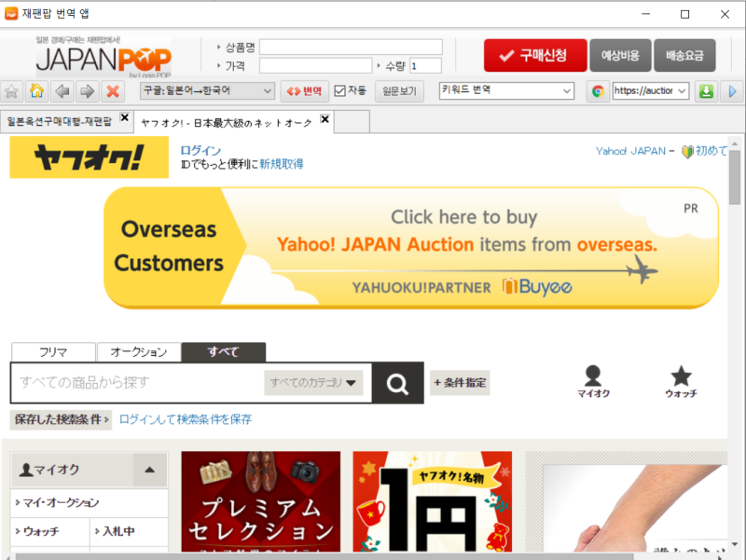This screenshot has width=746, height=560.
Task: Focus the すべての商品から探す search box
Action: (137, 383)
